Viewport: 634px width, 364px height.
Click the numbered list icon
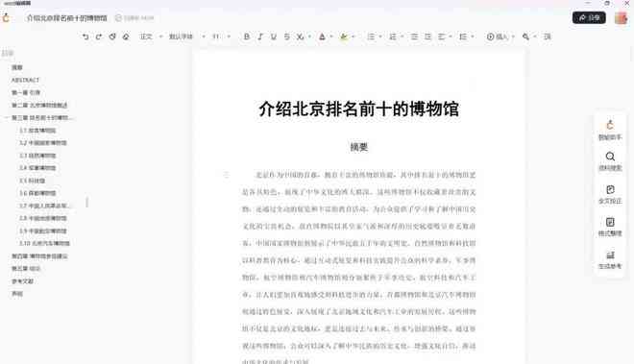[393, 36]
